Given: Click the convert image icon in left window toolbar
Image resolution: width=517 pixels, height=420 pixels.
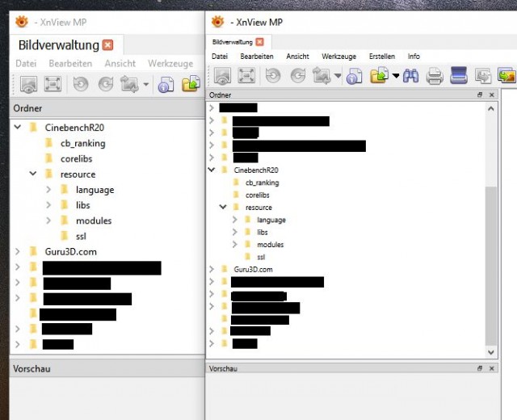Looking at the screenshot, I should tap(129, 84).
